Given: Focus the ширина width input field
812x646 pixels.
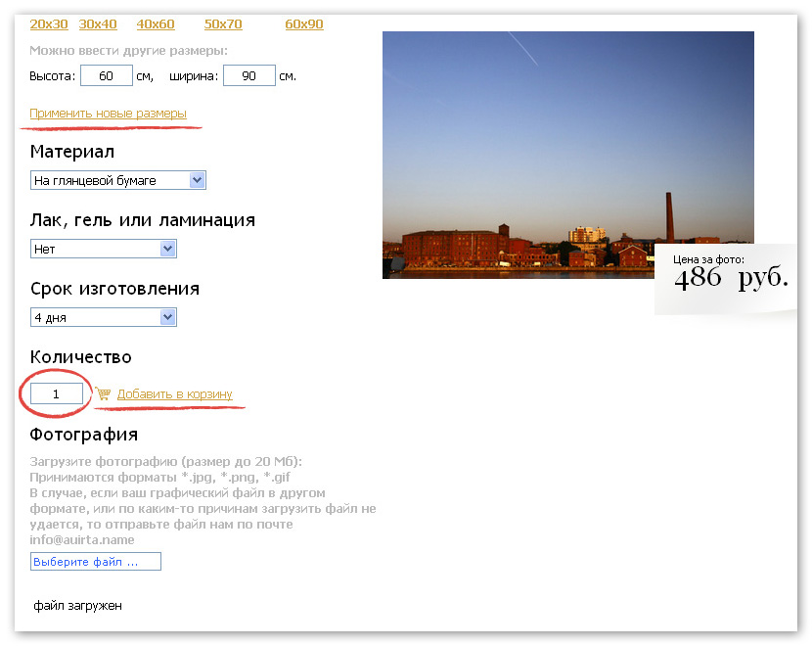Looking at the screenshot, I should 249,75.
